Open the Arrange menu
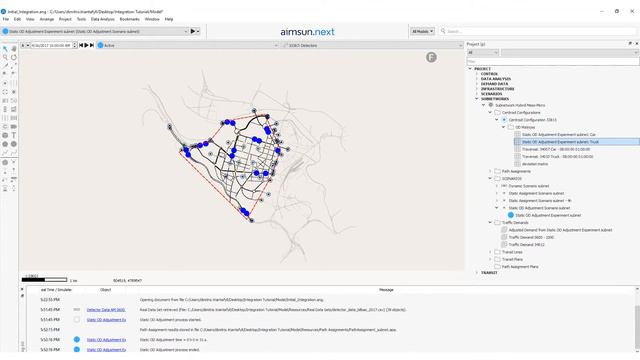This screenshot has height=360, width=640. (x=47, y=19)
